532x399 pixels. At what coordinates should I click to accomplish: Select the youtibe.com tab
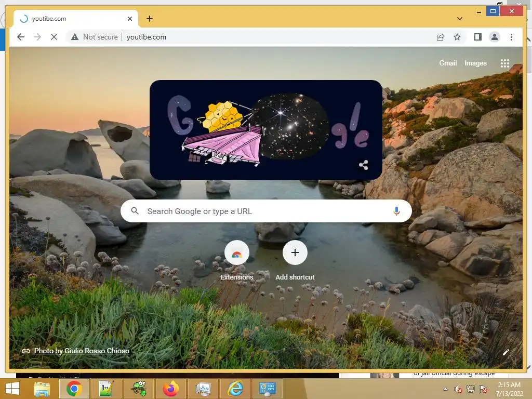[x=76, y=19]
